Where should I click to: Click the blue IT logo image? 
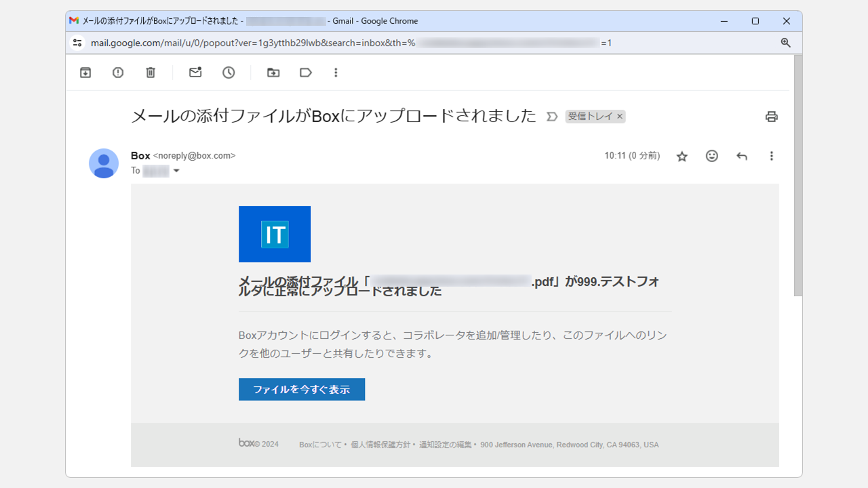(x=275, y=234)
